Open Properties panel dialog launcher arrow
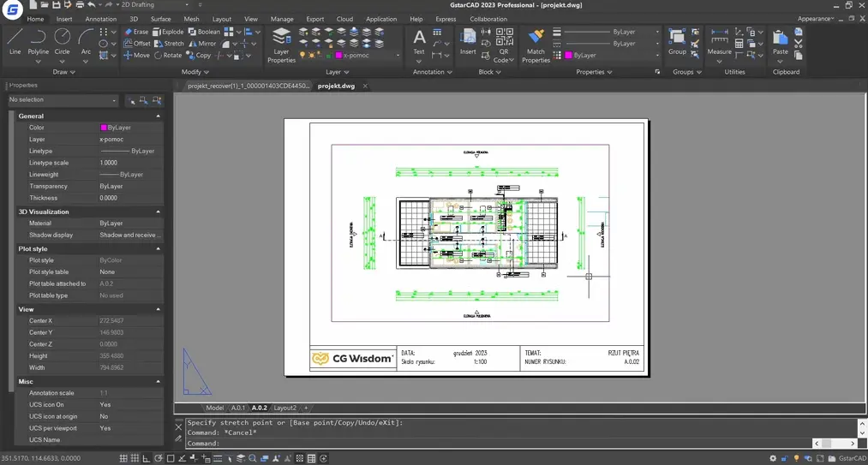This screenshot has width=868, height=465. point(658,72)
